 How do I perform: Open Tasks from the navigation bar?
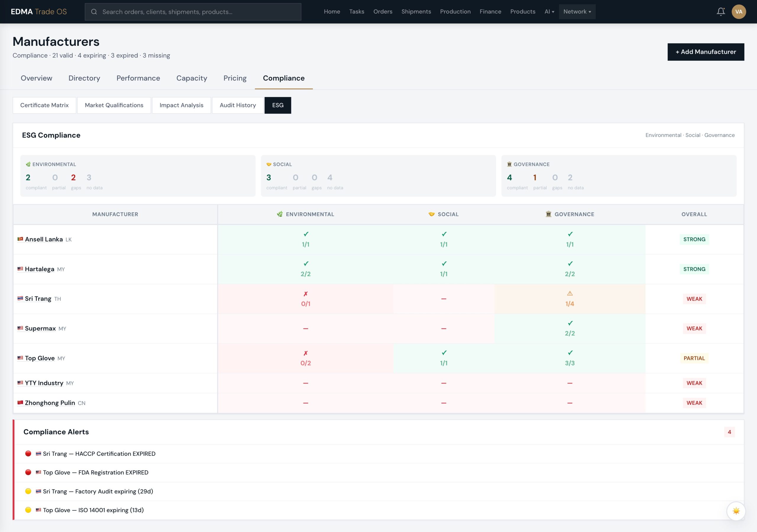(356, 12)
